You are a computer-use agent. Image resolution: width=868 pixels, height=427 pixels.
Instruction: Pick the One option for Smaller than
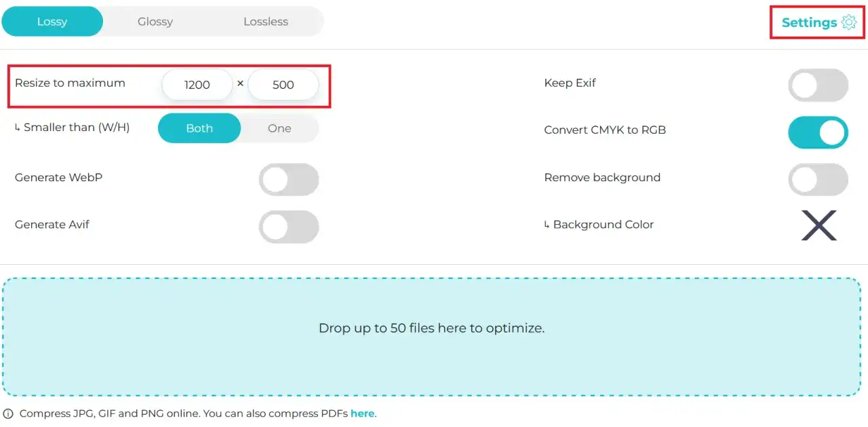tap(279, 128)
